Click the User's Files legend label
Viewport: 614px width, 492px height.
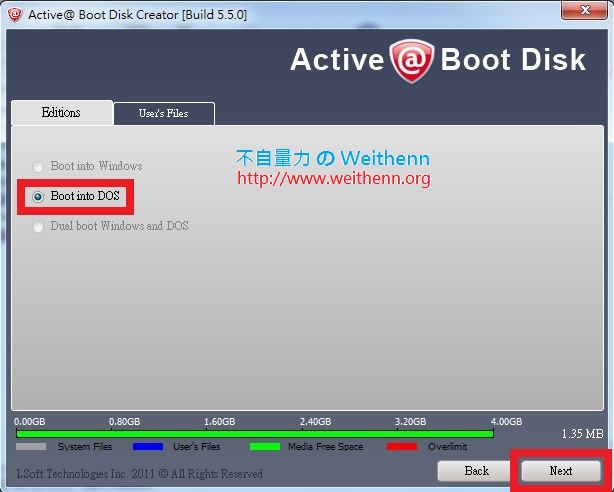[196, 447]
